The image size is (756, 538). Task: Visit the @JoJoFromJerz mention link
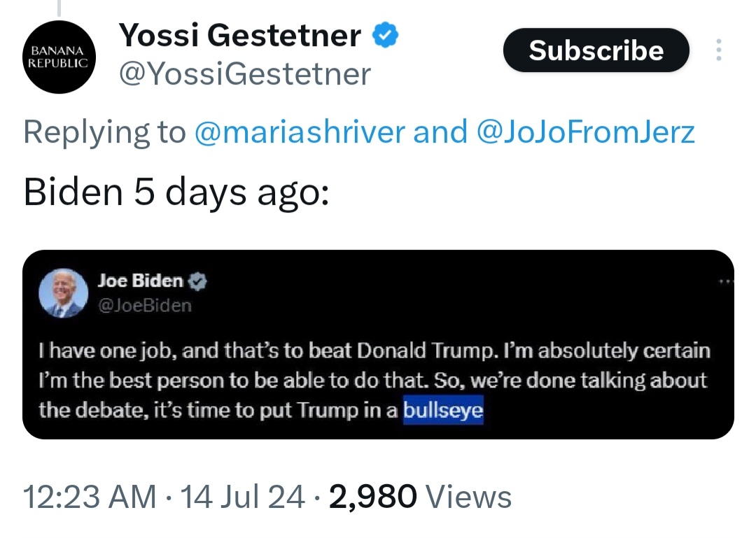pyautogui.click(x=585, y=132)
